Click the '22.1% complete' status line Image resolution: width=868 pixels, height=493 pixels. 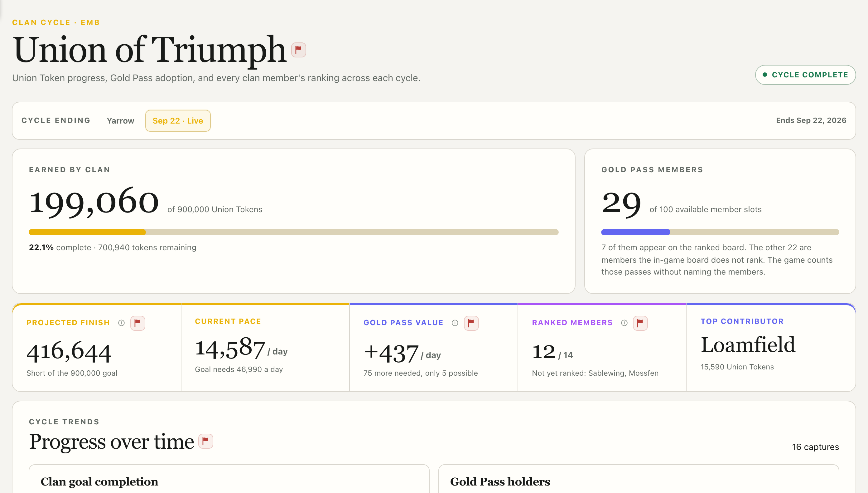point(112,247)
